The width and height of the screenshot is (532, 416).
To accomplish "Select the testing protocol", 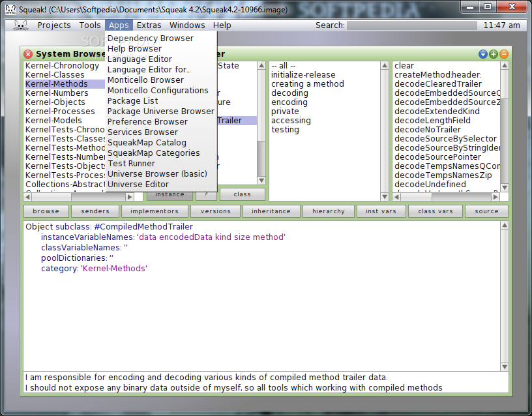I will pyautogui.click(x=286, y=130).
